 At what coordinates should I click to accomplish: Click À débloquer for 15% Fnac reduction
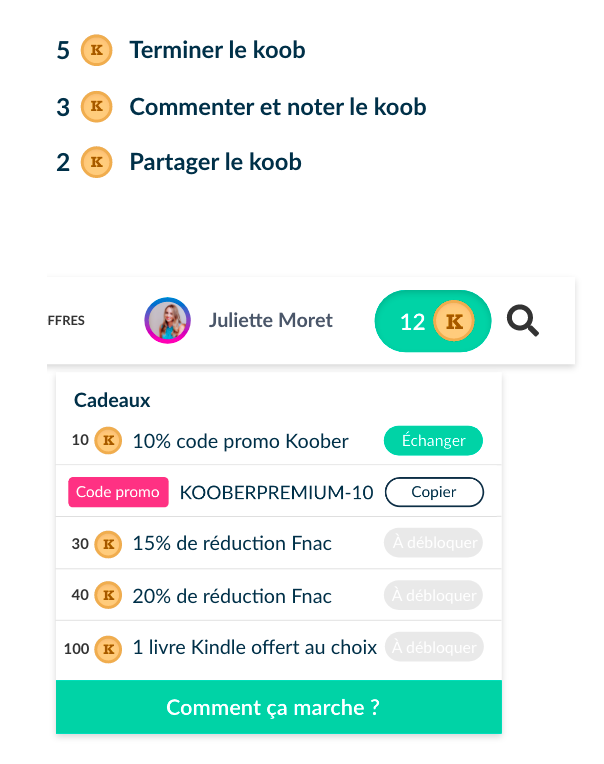(433, 544)
